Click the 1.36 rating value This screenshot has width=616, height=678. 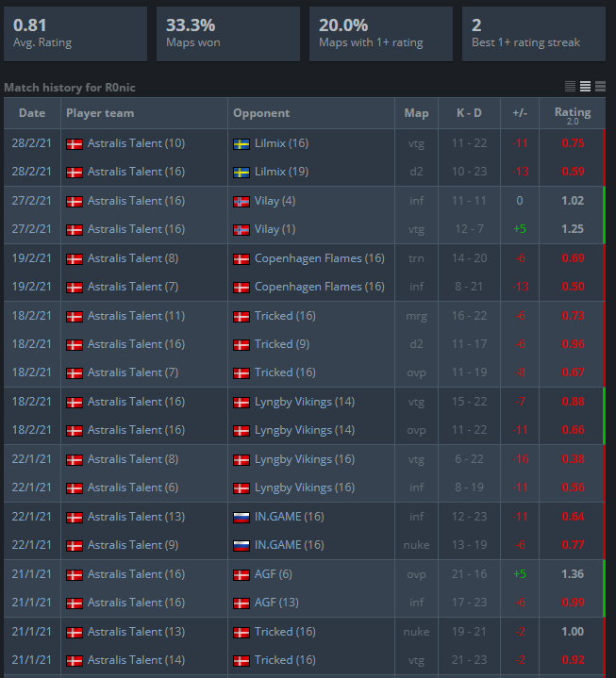tap(573, 574)
